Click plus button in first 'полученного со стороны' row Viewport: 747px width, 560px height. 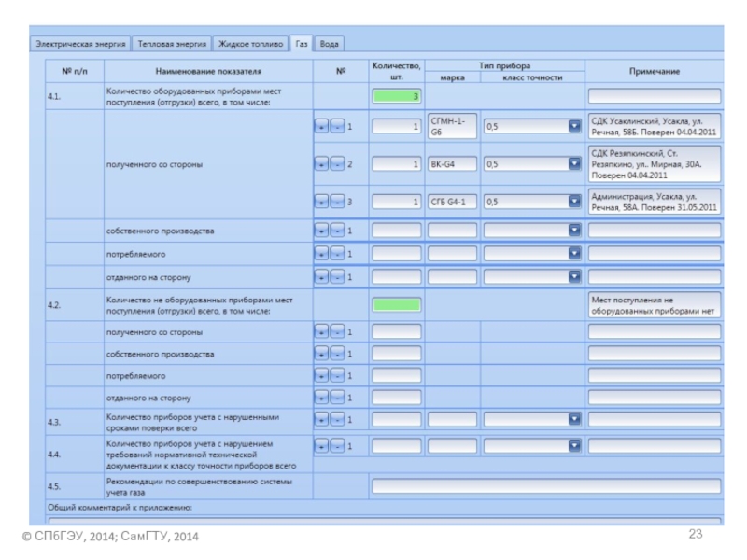321,127
